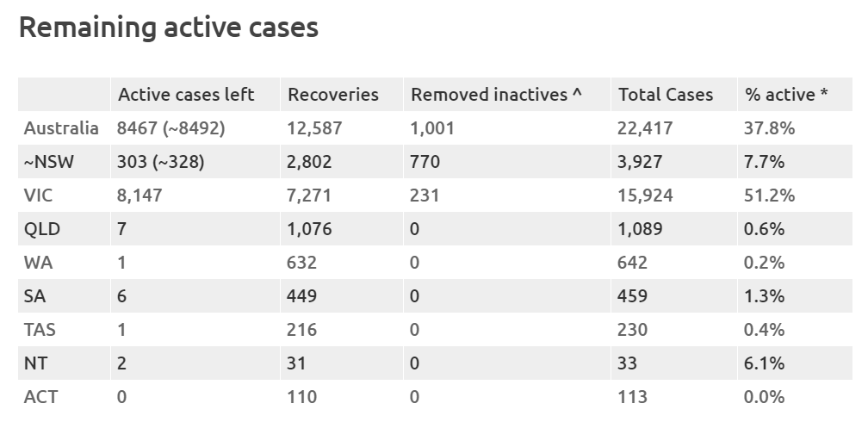868x422 pixels.
Task: Click Australia's total cases value 22,417
Action: point(645,128)
